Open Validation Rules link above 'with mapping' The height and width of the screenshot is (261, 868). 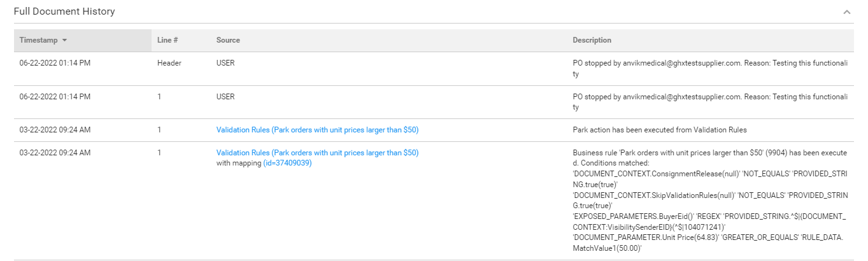[317, 153]
